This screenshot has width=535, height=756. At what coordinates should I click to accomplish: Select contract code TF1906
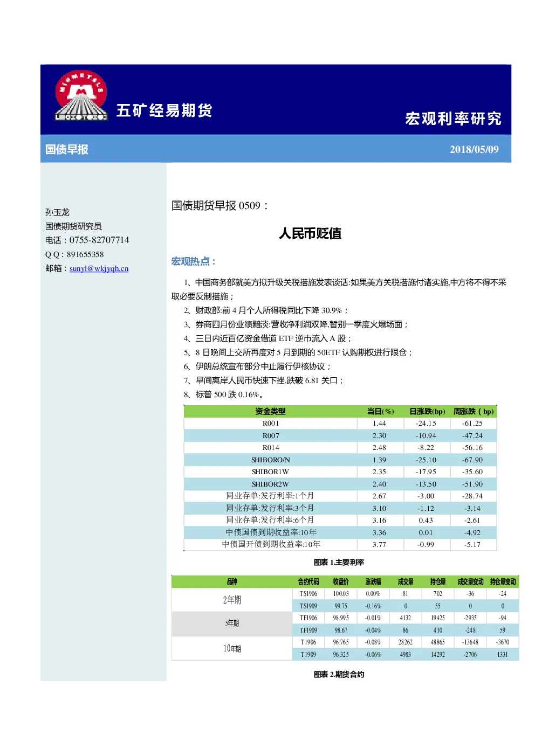[x=308, y=618]
